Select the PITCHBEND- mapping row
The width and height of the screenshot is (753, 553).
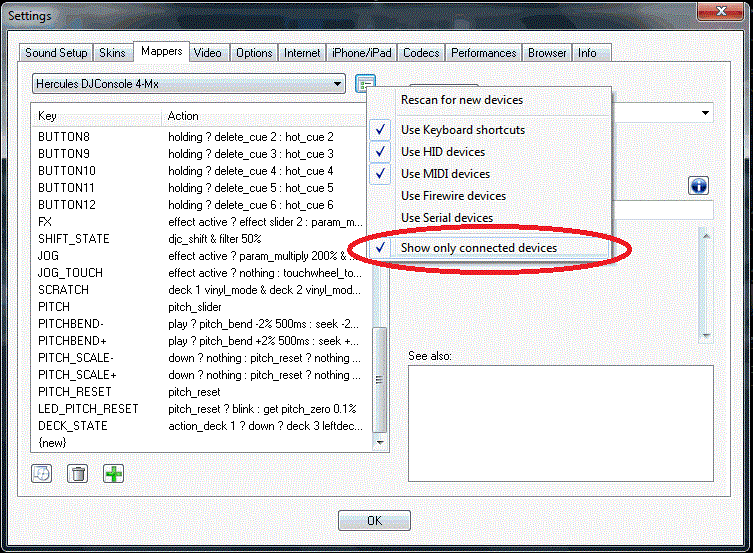click(202, 324)
